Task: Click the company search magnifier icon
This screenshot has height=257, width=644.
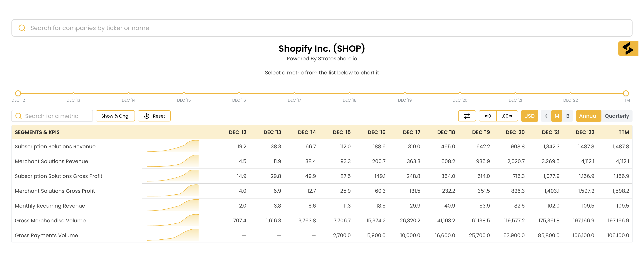Action: coord(22,28)
